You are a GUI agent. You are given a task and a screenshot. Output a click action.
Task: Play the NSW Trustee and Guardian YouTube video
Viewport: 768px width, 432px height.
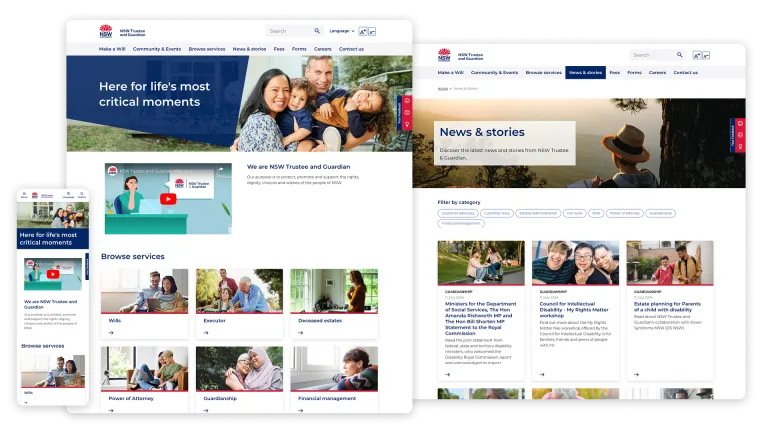(x=168, y=199)
